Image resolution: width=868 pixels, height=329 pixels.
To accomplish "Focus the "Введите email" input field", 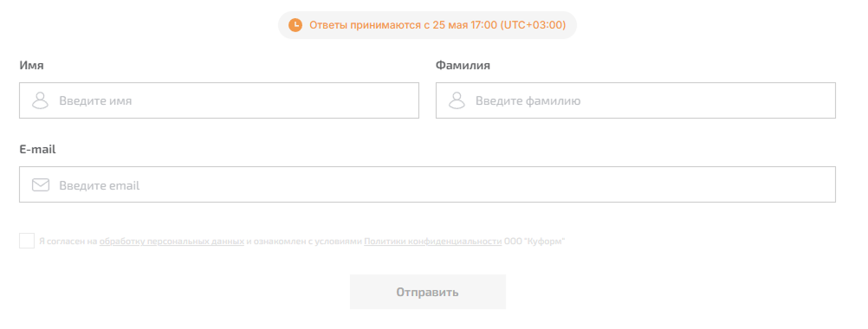I will pyautogui.click(x=427, y=184).
